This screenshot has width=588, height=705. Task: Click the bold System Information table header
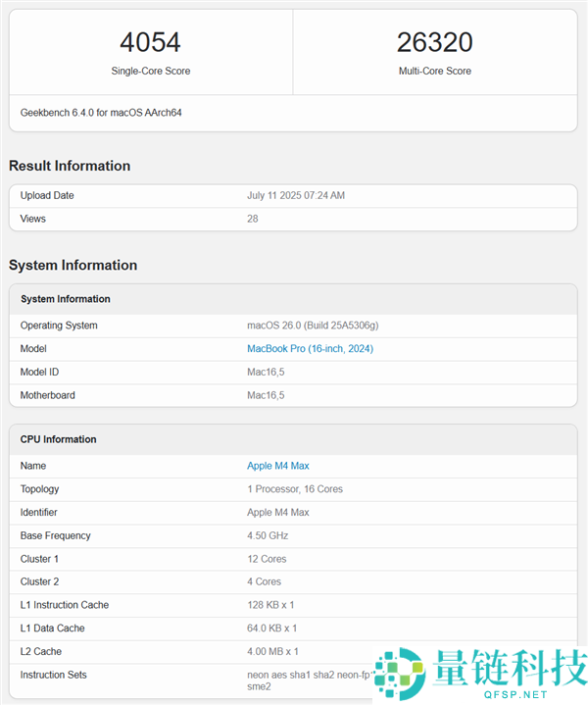tap(66, 299)
